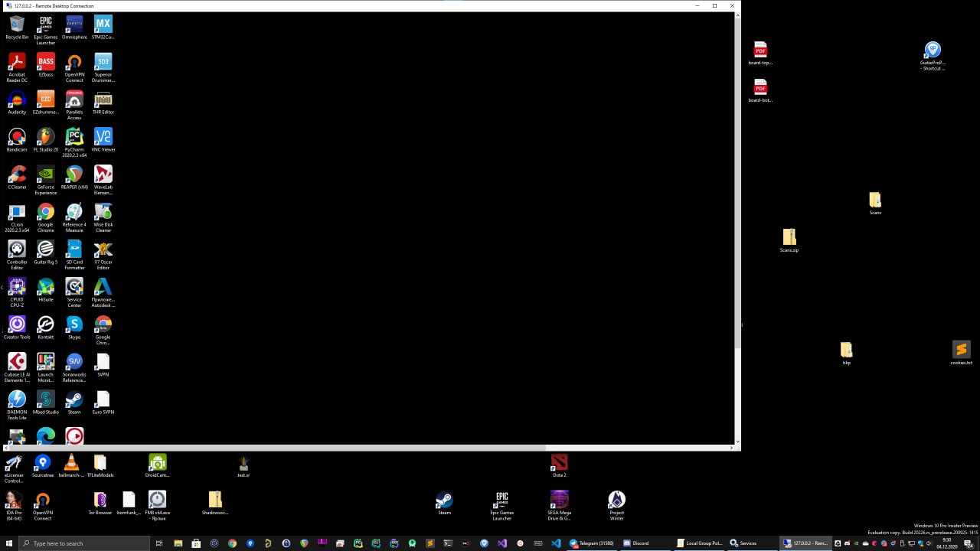Select the Service Center icon

tap(74, 292)
